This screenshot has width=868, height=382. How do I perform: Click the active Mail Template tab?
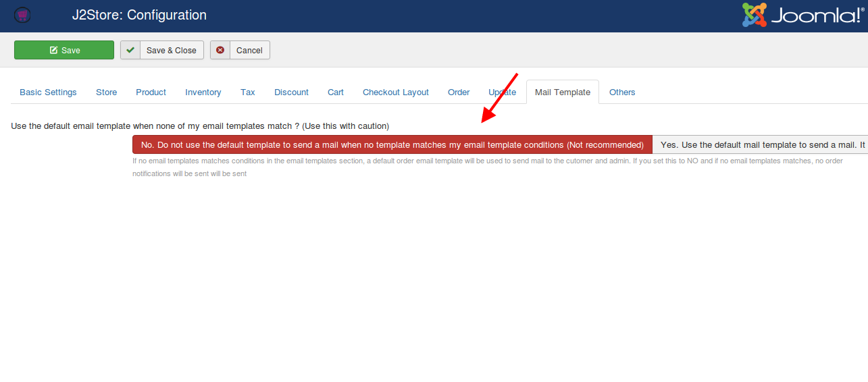tap(562, 92)
